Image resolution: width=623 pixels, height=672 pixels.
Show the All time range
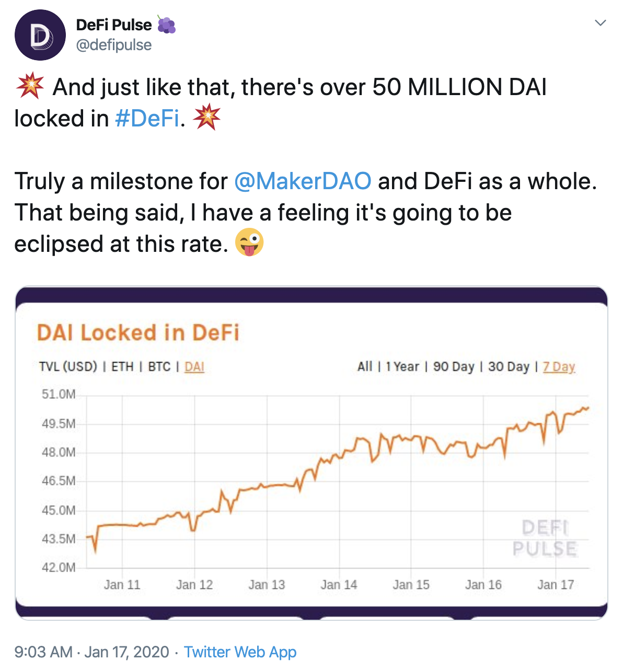point(365,367)
